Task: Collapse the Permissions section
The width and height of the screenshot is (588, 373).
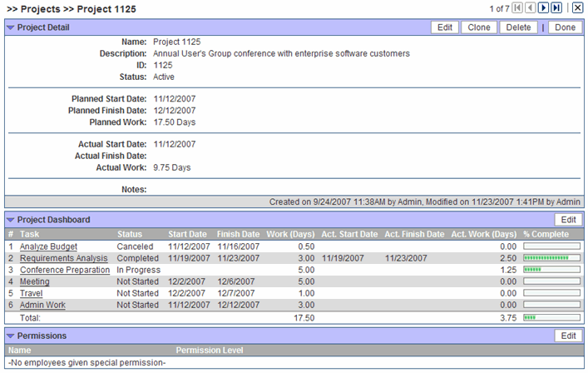Action: point(10,336)
